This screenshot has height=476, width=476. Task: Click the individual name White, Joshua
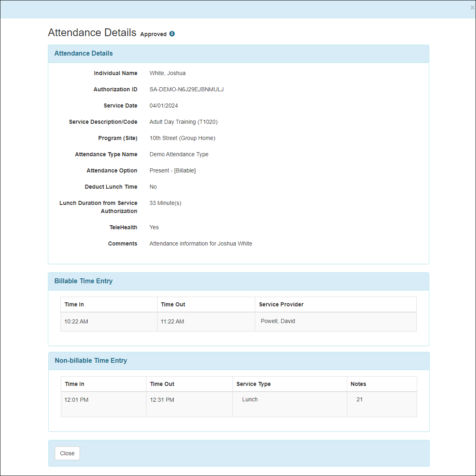click(x=167, y=73)
